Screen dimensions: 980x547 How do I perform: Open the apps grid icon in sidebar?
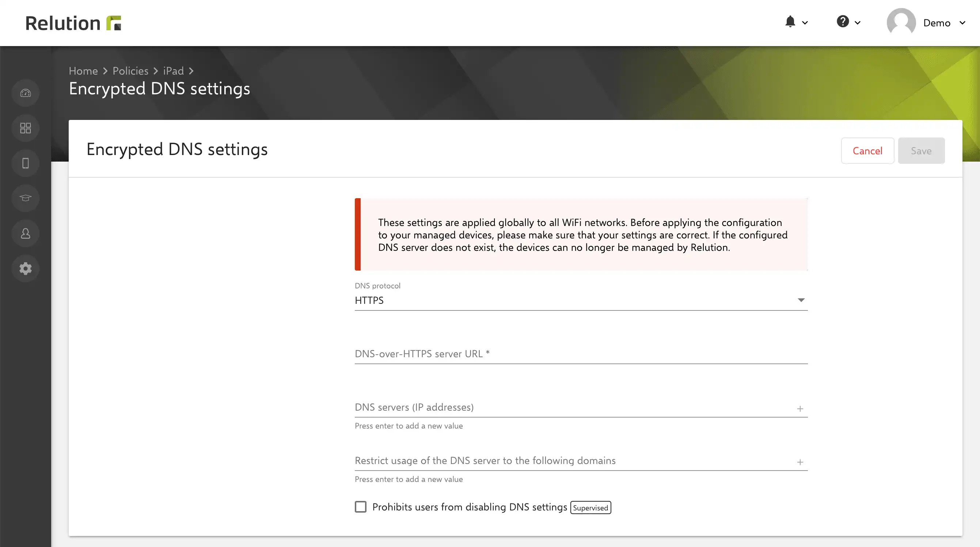click(26, 128)
